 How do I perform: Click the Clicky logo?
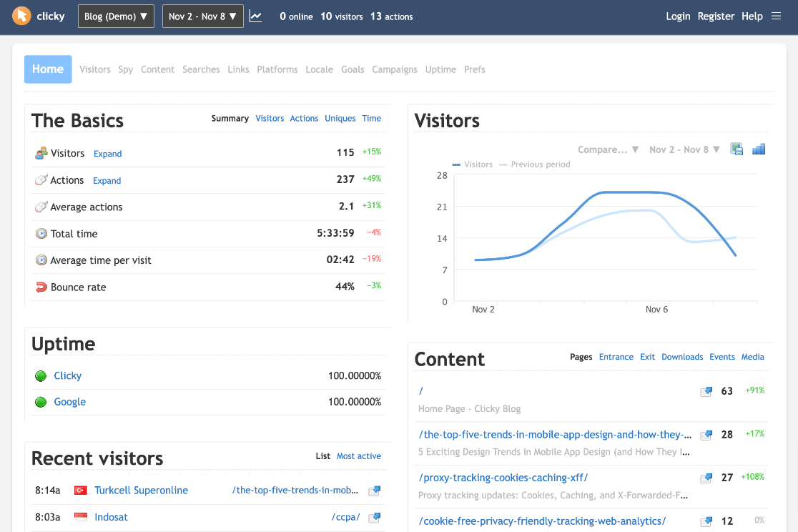pyautogui.click(x=21, y=15)
